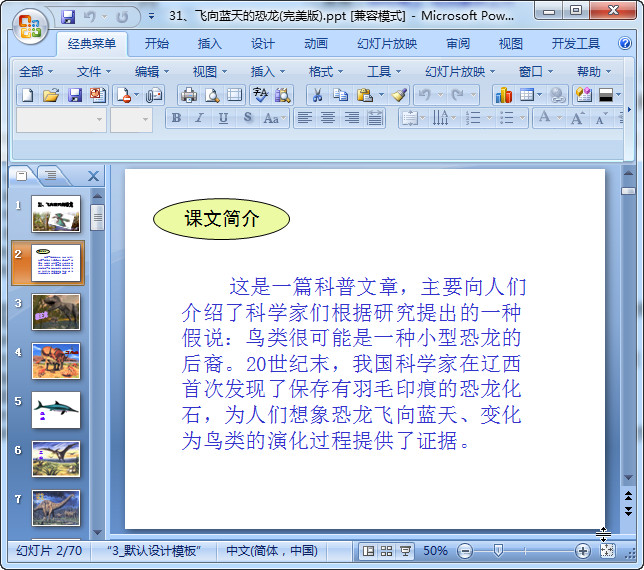This screenshot has width=644, height=570.
Task: Increase font size with the larger A
Action: [x=577, y=118]
